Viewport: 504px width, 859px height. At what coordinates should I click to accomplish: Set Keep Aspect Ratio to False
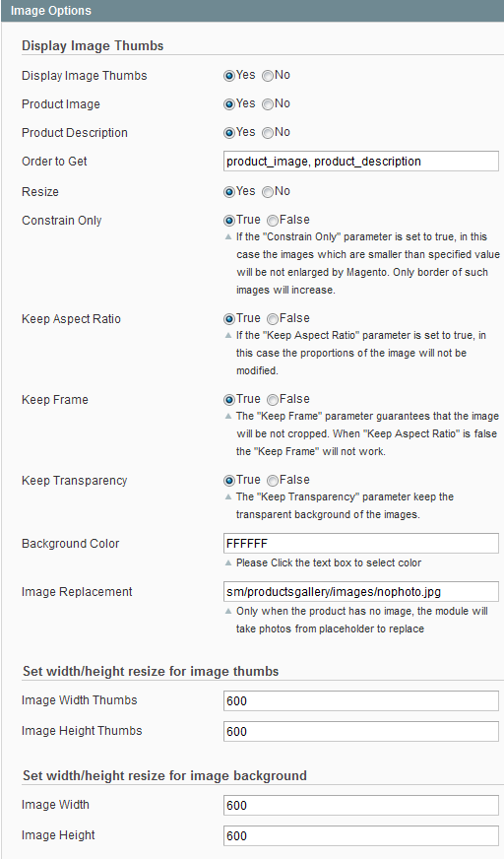pos(273,319)
